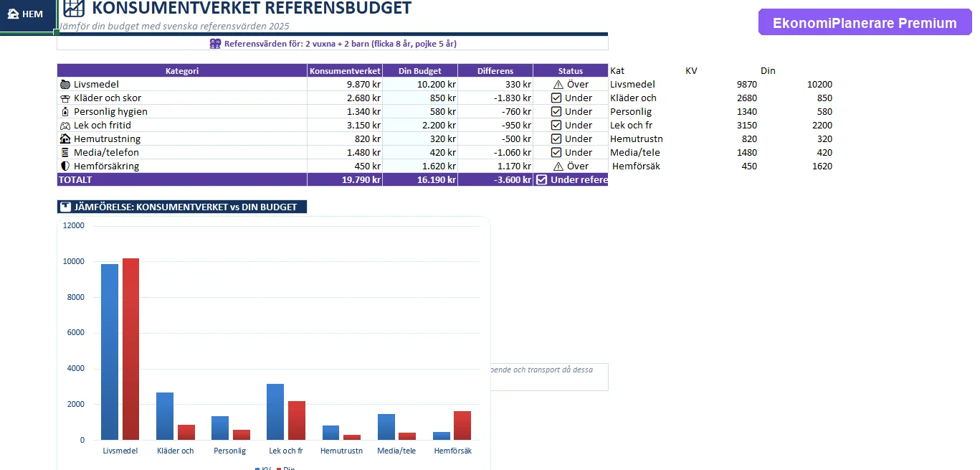980x470 pixels.
Task: Click the Jämför din budget subtitle text
Action: click(173, 27)
